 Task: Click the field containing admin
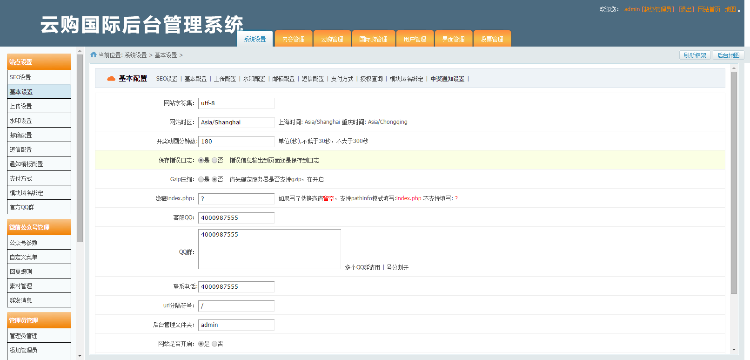click(x=236, y=325)
